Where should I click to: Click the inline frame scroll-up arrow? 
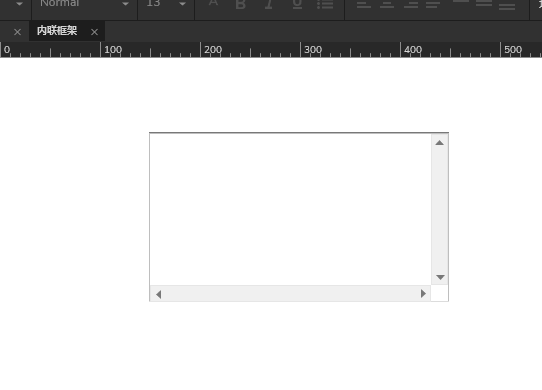[x=439, y=142]
